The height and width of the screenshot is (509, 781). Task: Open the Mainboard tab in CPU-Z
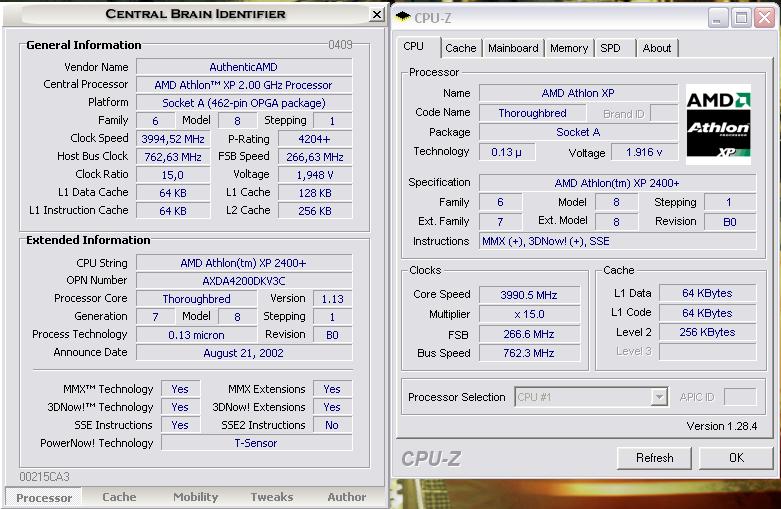point(513,48)
